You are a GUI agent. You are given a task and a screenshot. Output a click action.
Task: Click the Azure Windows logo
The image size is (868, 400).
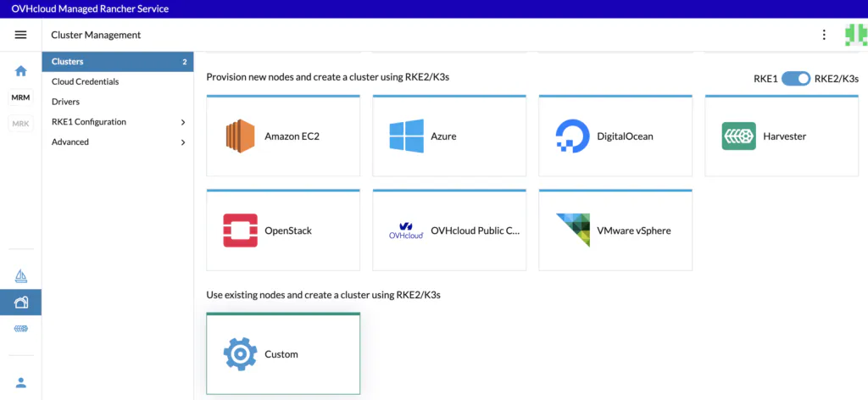coord(406,136)
